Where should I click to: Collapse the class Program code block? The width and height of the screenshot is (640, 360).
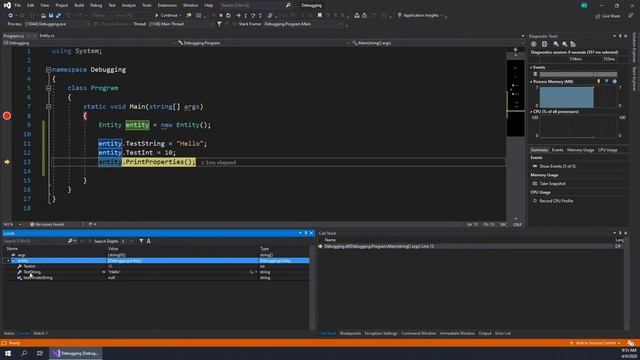point(48,88)
